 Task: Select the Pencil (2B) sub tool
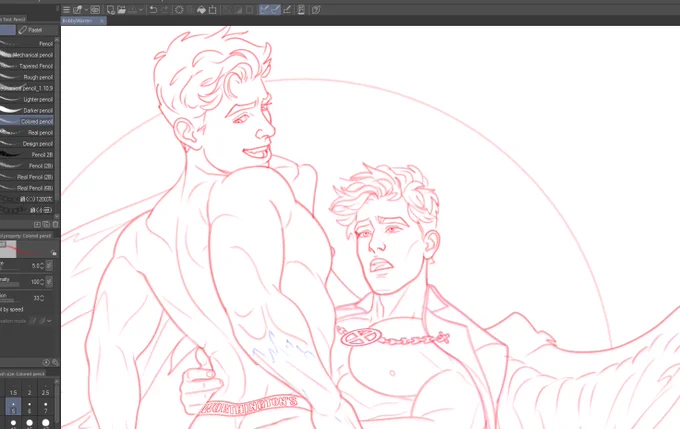click(26, 166)
